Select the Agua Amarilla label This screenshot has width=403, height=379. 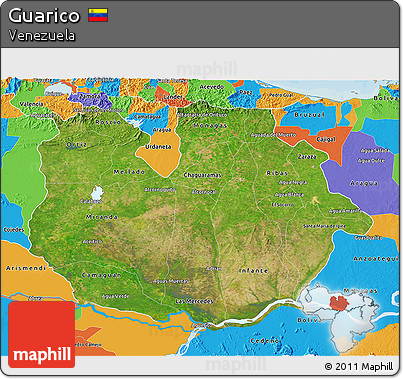345,211
